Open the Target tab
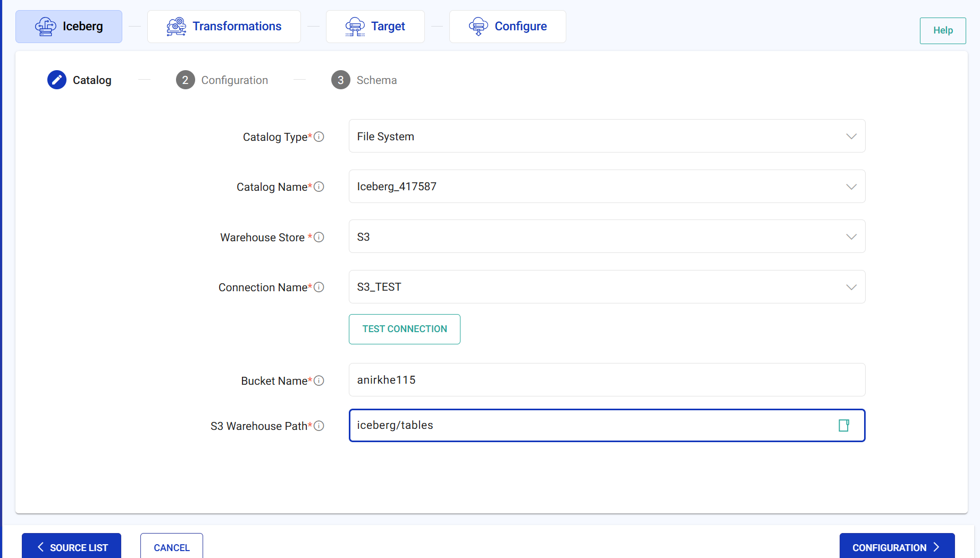Screen dimensions: 980x558 click(375, 27)
